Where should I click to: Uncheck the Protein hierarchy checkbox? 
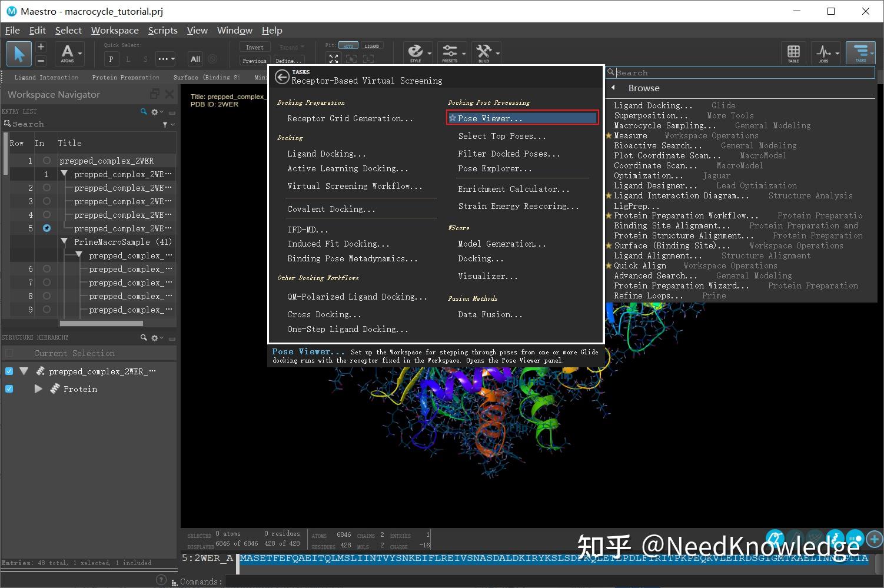9,389
